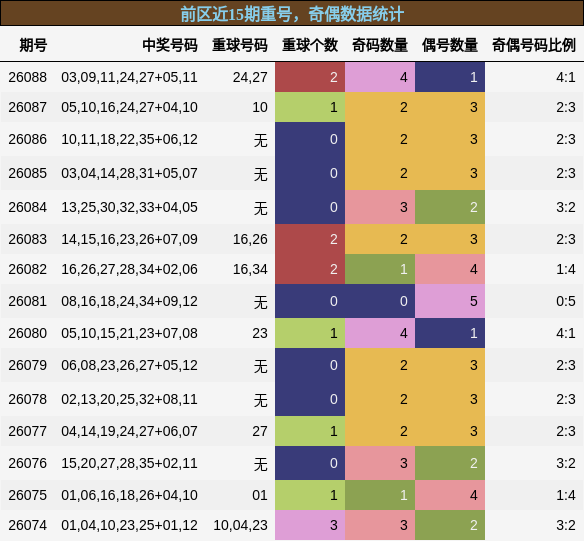Select winning numbers 04,14,19,24,27+06,07
The width and height of the screenshot is (584, 541).
[x=129, y=431]
